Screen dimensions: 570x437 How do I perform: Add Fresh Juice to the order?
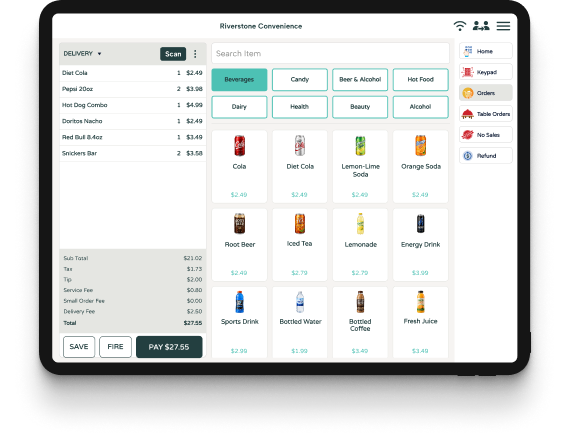click(x=421, y=322)
